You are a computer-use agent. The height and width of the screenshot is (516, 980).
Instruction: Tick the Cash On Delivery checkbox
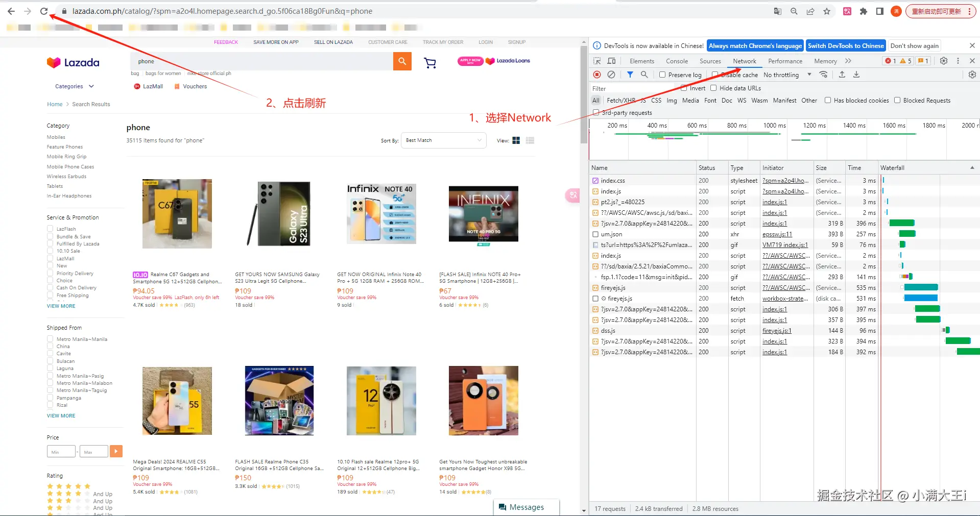tap(50, 288)
